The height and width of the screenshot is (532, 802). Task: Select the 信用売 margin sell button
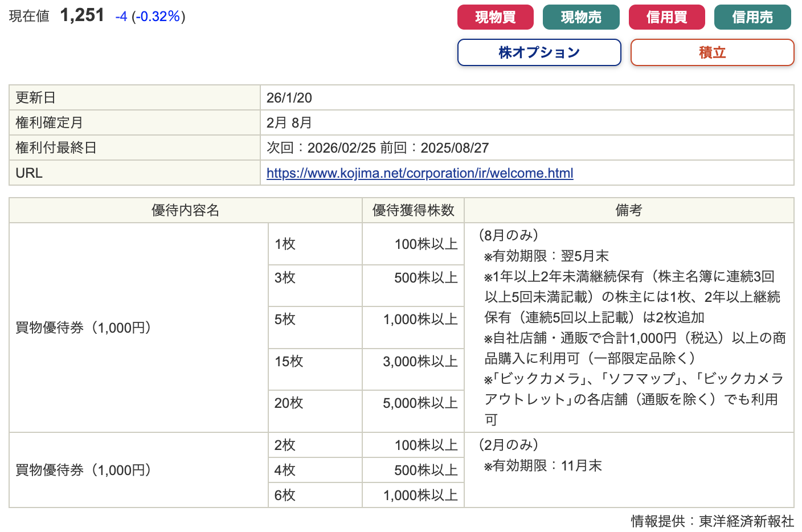click(x=752, y=17)
